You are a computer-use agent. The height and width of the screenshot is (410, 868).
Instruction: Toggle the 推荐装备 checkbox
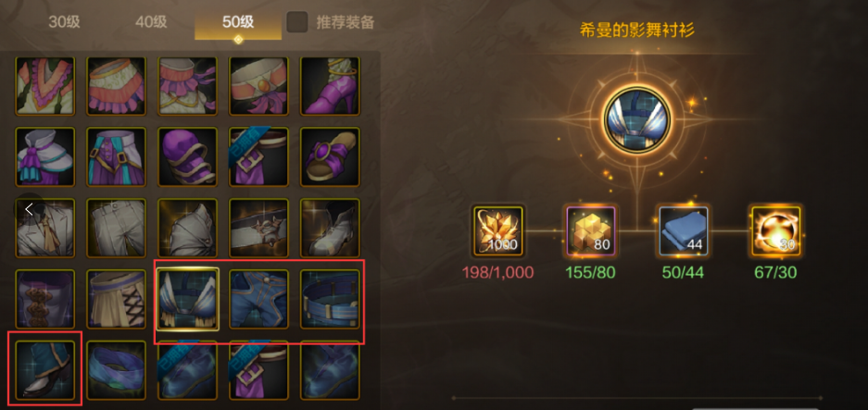[297, 22]
